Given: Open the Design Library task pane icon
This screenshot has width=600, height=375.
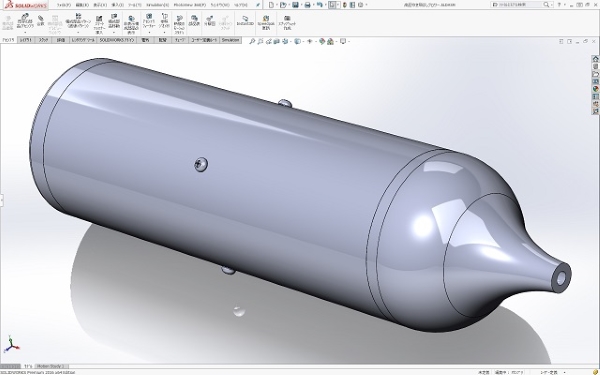Looking at the screenshot, I should pos(595,67).
